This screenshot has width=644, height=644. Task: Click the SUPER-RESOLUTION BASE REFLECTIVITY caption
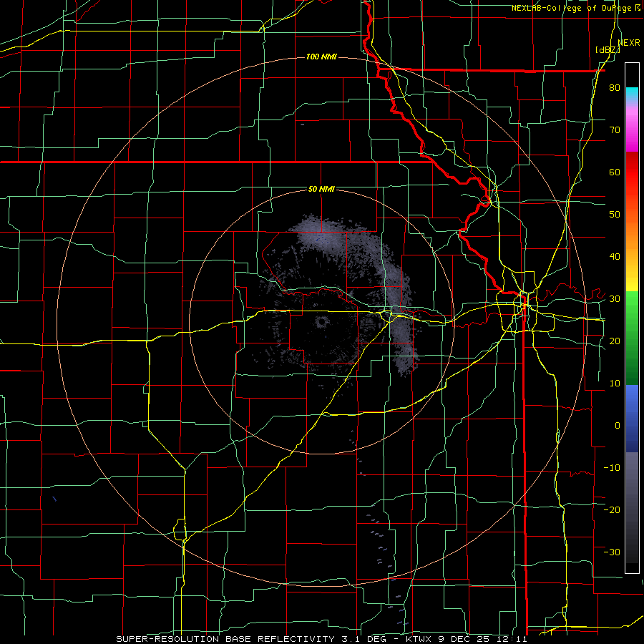point(225,639)
